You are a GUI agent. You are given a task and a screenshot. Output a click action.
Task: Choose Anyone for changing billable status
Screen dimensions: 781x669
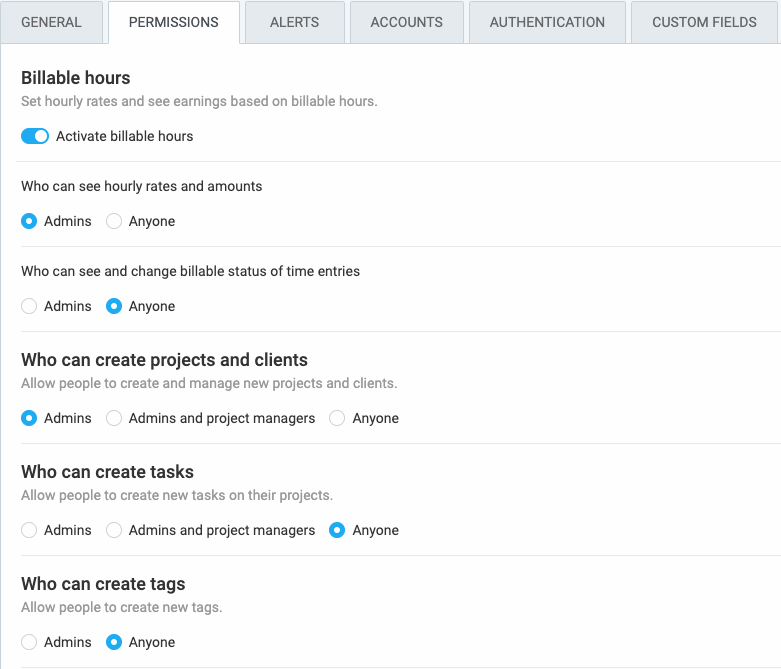coord(115,306)
